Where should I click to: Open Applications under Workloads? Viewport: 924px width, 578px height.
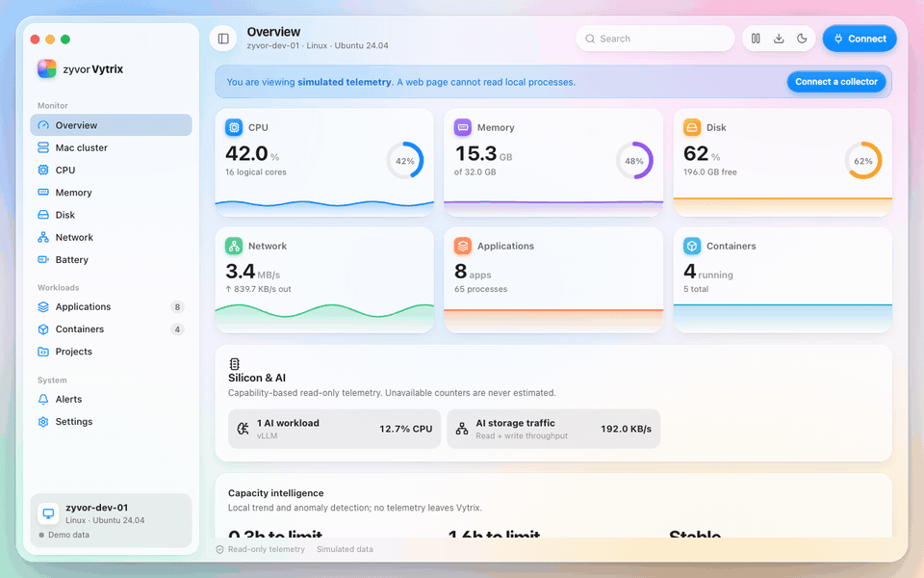tap(111, 306)
